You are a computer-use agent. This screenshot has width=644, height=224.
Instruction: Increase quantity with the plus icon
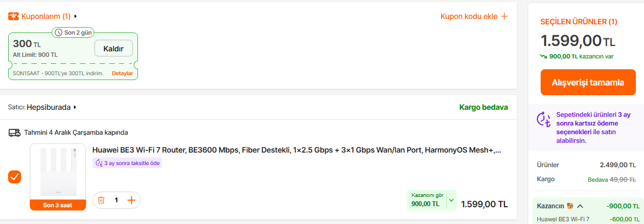131,200
